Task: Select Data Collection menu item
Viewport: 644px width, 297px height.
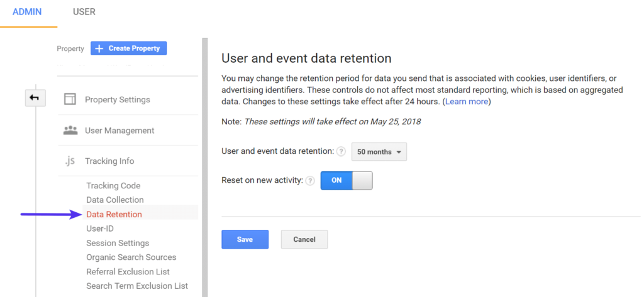Action: [x=115, y=200]
